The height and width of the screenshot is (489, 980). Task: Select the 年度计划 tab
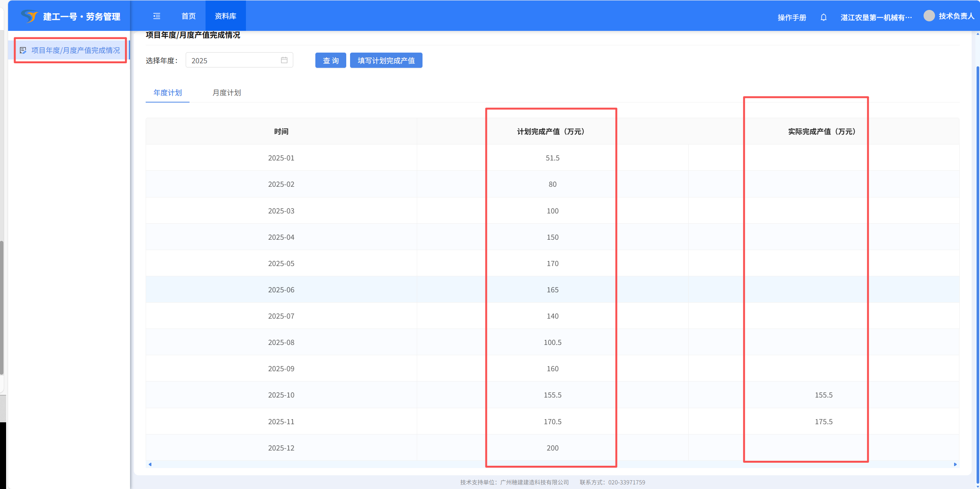click(167, 93)
